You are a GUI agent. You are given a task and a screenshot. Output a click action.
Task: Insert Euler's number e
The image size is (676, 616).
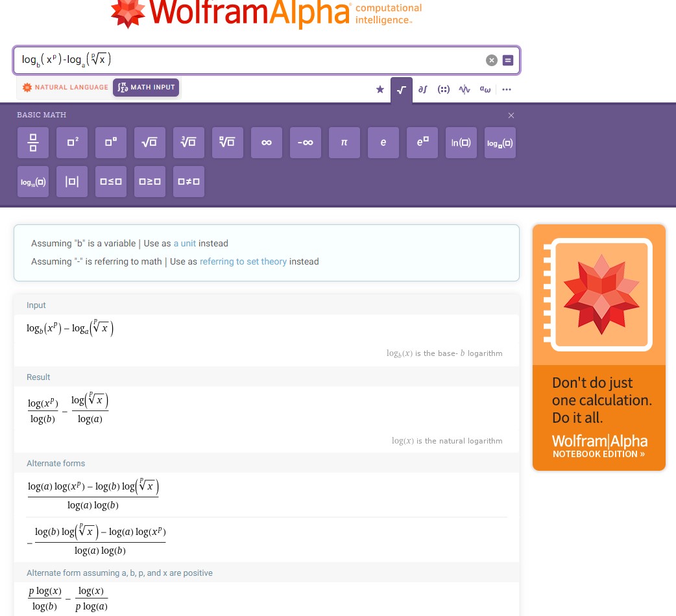click(x=383, y=143)
